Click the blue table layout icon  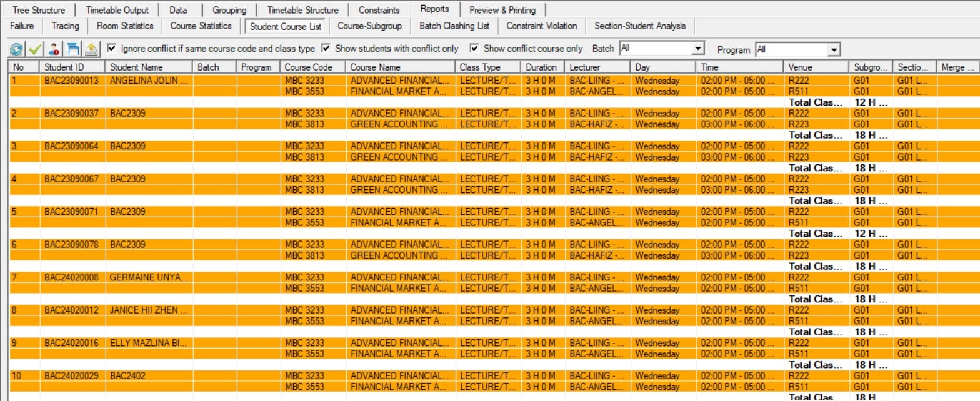tap(73, 49)
